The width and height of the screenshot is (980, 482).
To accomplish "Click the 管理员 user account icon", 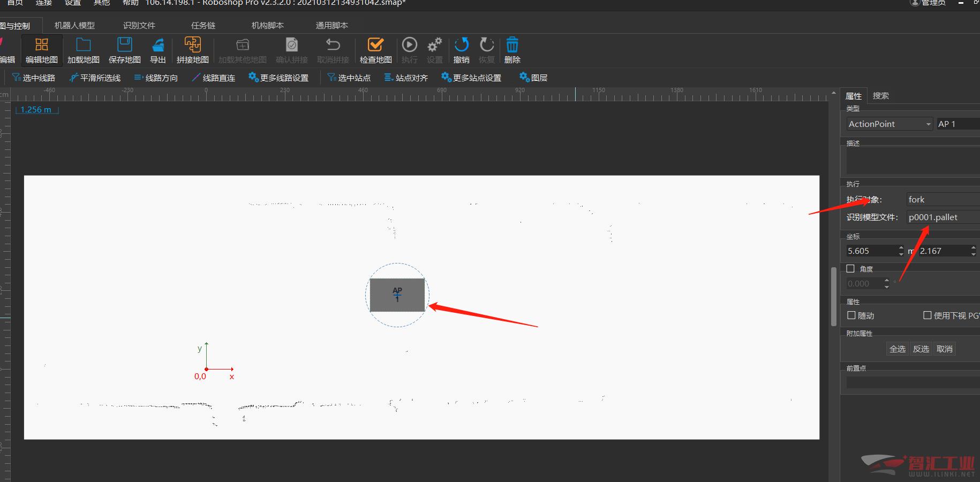I will click(915, 3).
